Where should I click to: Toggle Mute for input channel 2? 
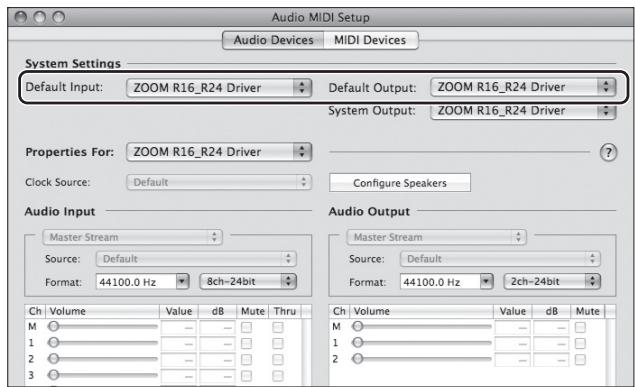pyautogui.click(x=246, y=359)
